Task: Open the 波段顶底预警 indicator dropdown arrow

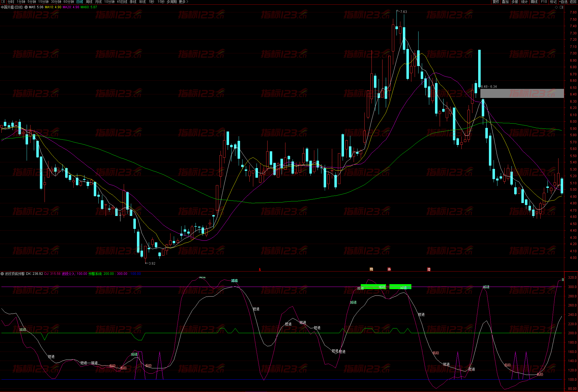Action: 2,274
